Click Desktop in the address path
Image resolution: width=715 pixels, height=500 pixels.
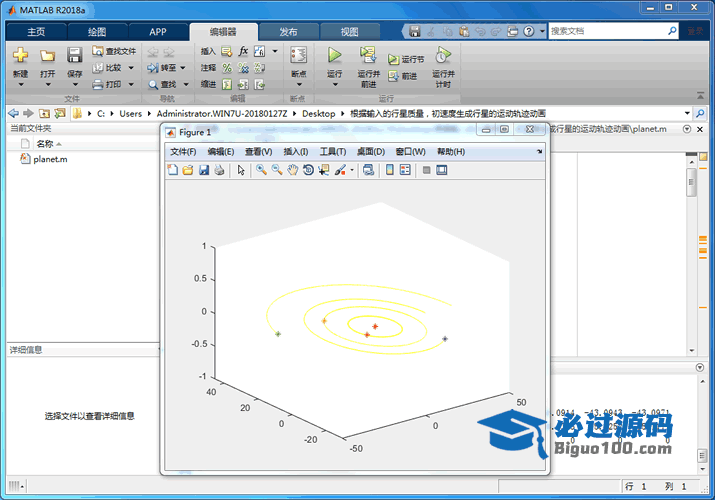click(x=319, y=113)
